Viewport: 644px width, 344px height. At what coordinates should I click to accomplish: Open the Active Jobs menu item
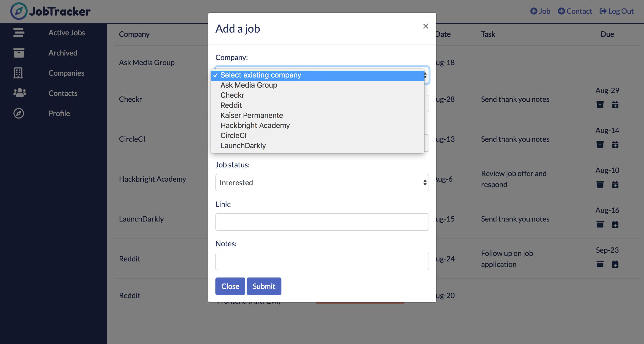[x=67, y=33]
